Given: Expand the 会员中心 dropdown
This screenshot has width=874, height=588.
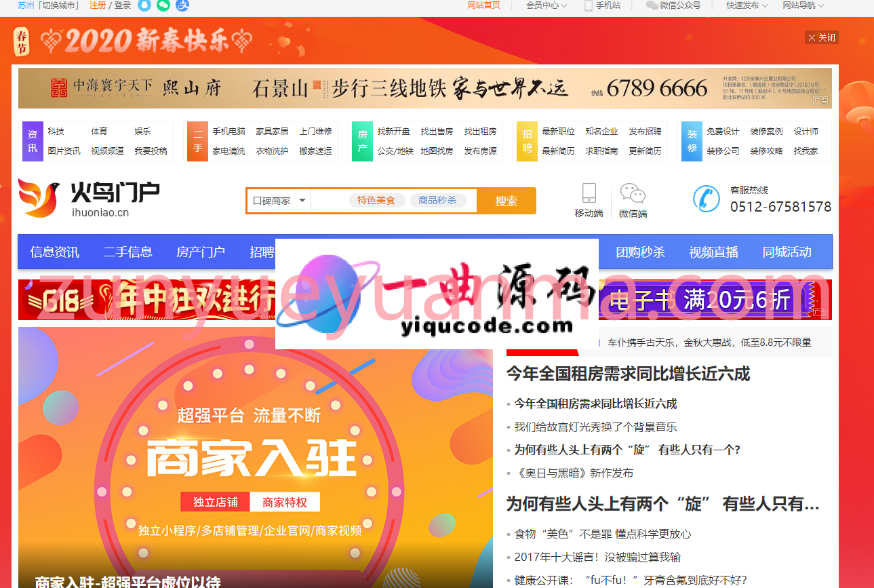Looking at the screenshot, I should (547, 5).
